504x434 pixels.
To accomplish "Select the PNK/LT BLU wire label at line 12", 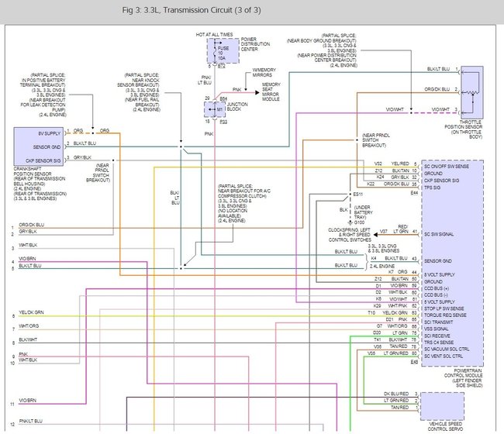I will [30, 421].
